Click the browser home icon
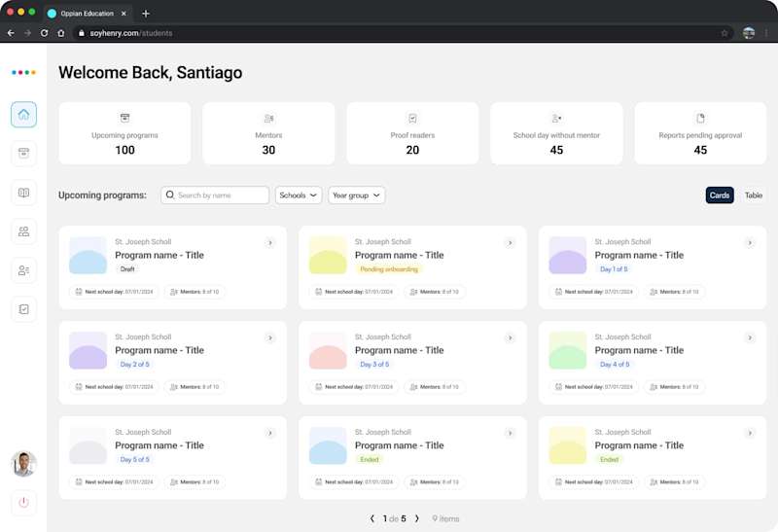Viewport: 778px width, 532px height. [61, 33]
